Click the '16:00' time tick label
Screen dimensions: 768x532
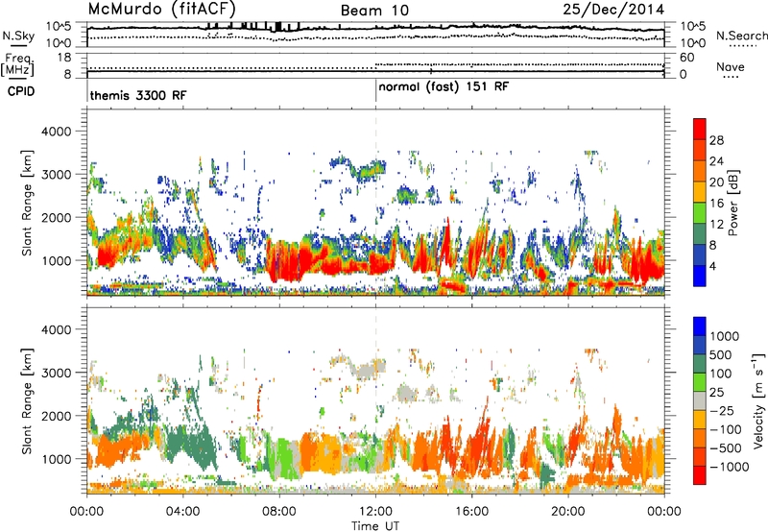point(471,512)
